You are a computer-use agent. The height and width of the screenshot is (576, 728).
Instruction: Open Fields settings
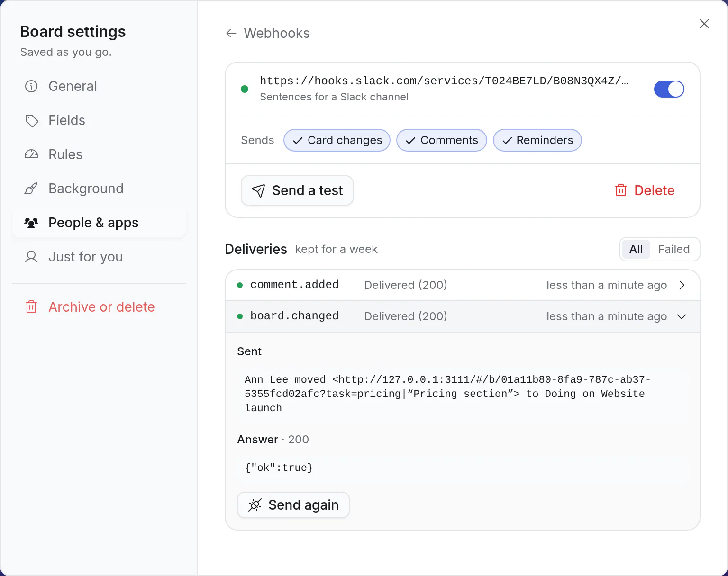pos(99,120)
